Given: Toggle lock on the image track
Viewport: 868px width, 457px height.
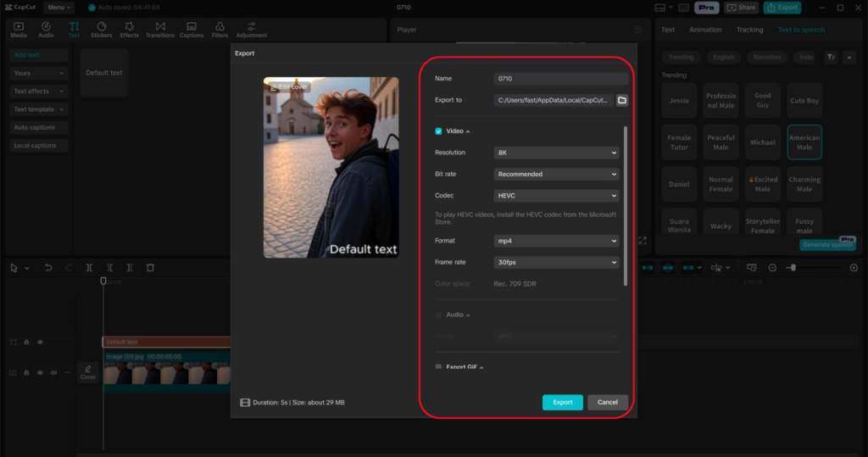Looking at the screenshot, I should click(x=26, y=372).
